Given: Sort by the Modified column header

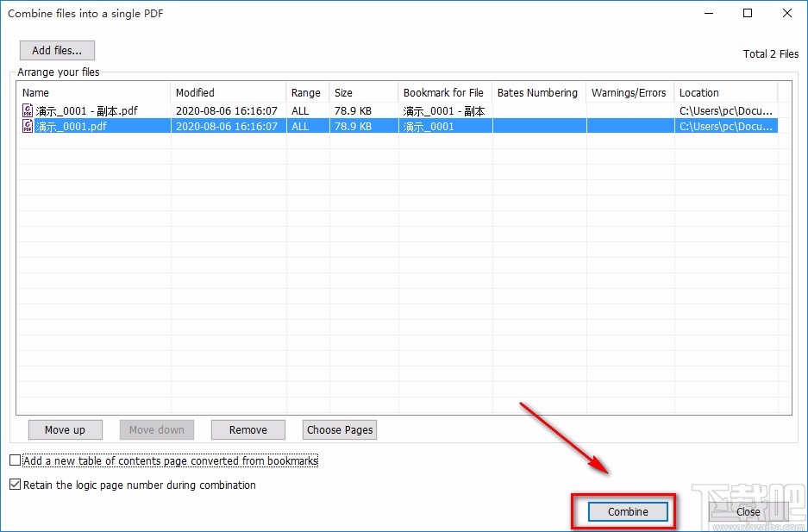Looking at the screenshot, I should [228, 92].
